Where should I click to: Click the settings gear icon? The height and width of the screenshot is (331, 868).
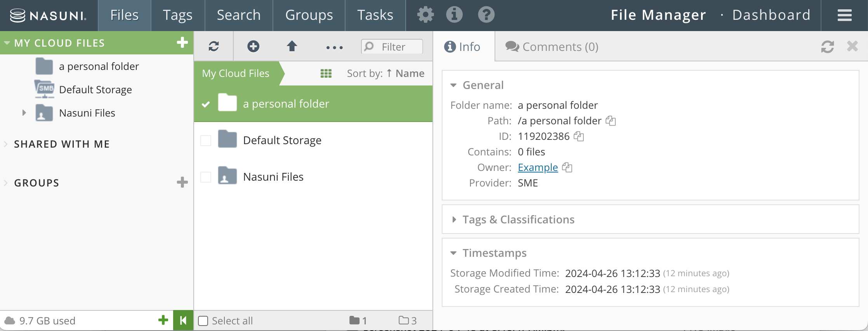pyautogui.click(x=425, y=15)
